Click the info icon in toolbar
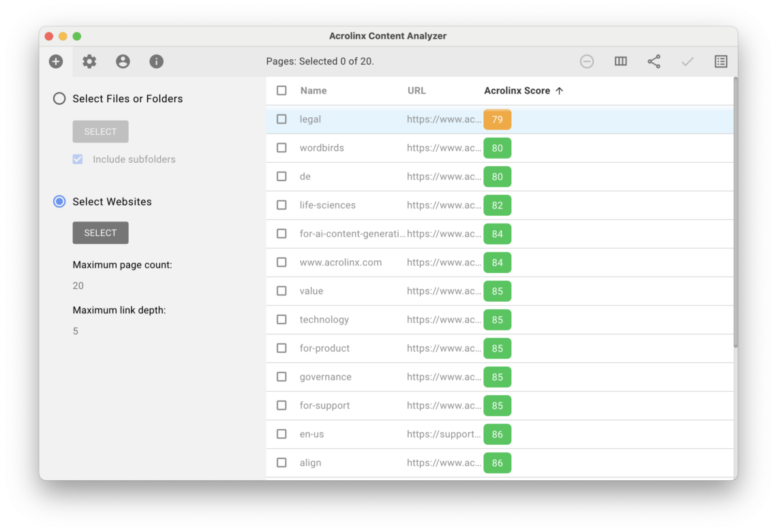Screen dimensions: 777x532 click(156, 61)
